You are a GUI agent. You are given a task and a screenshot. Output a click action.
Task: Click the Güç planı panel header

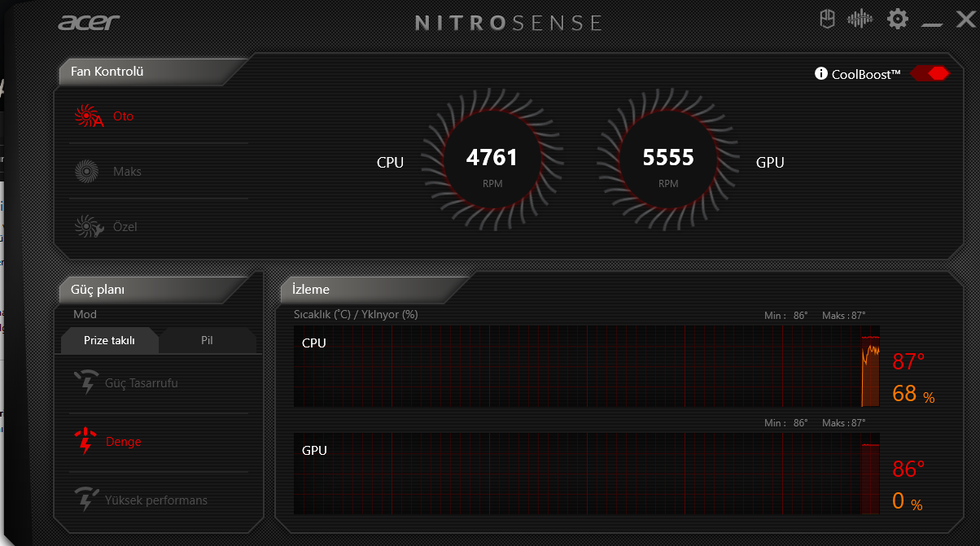(155, 290)
